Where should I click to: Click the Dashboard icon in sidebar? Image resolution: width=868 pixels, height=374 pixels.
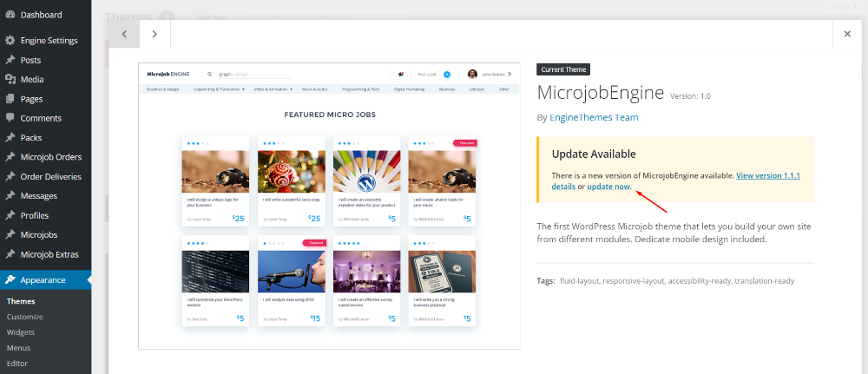tap(10, 15)
